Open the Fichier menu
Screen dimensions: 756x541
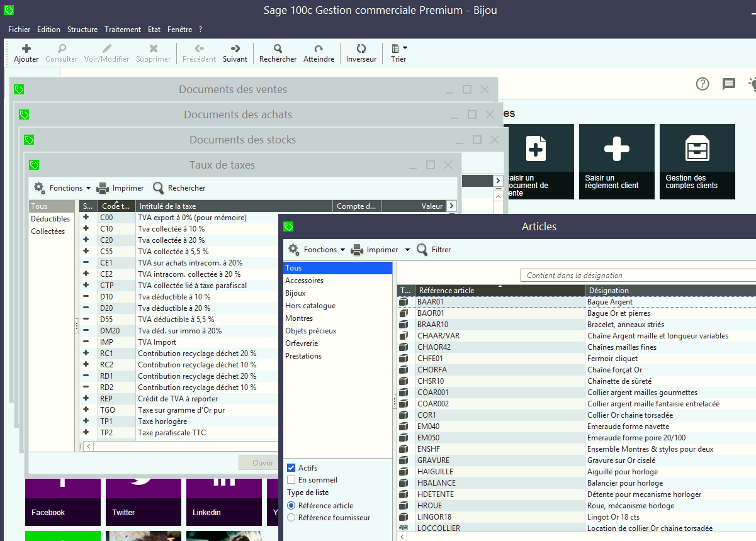[x=19, y=30]
